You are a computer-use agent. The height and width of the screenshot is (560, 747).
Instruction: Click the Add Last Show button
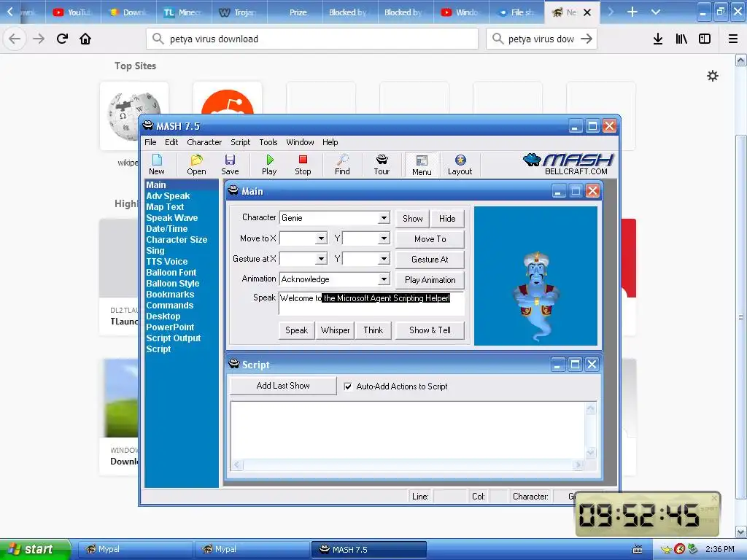tap(283, 386)
